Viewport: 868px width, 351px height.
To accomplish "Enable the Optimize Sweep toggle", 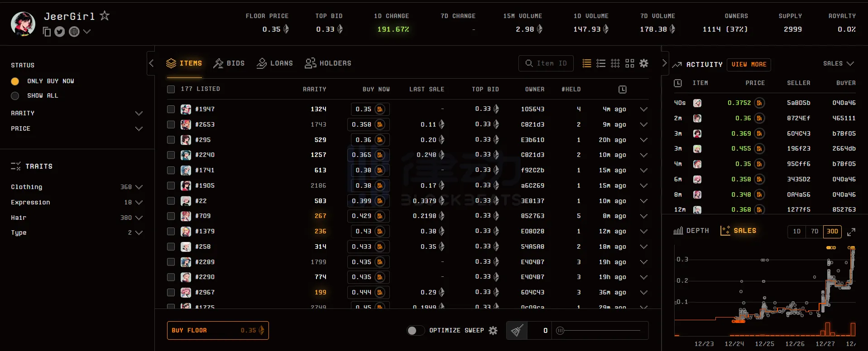I will click(x=415, y=331).
